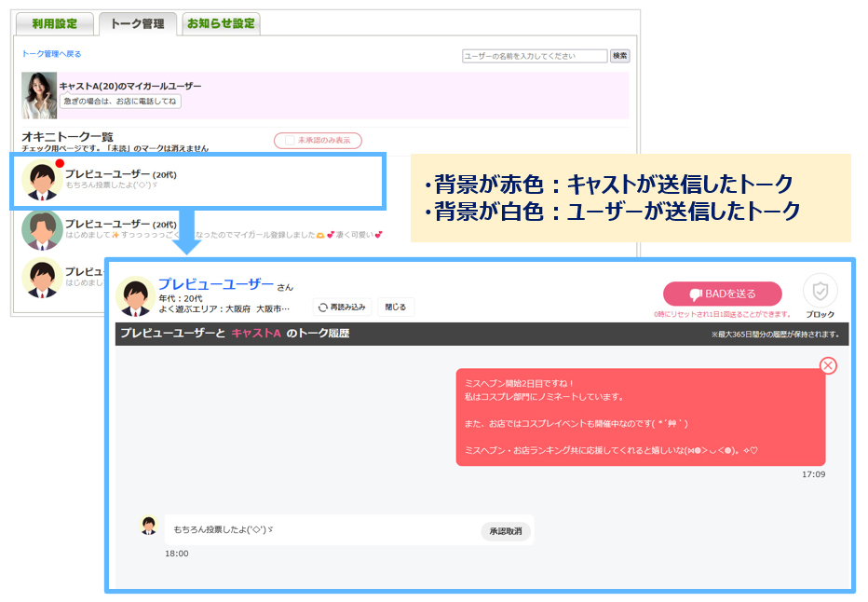Click the third preview user's avatar in list

(42, 279)
